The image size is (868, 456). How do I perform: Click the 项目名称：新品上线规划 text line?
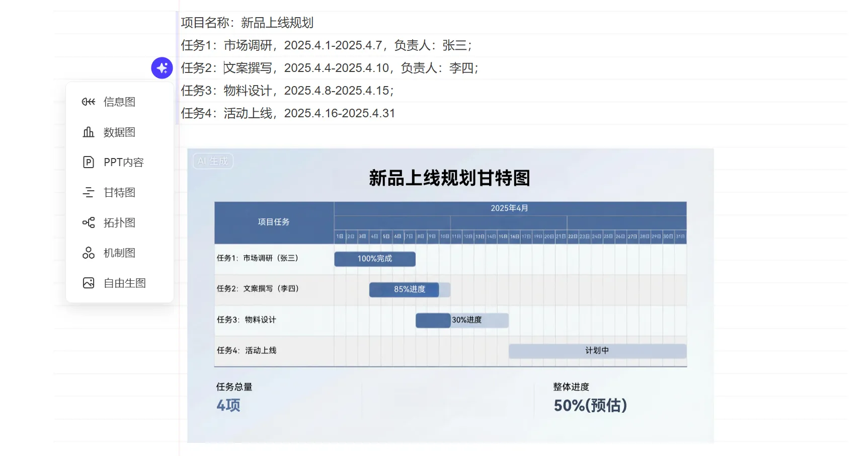247,23
